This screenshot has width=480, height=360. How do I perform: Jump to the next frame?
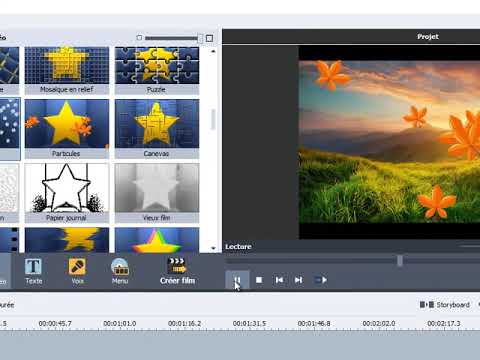tap(298, 280)
